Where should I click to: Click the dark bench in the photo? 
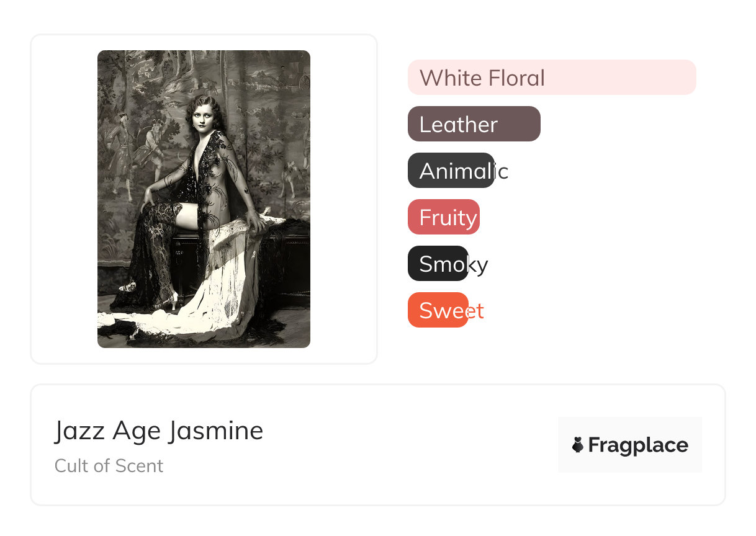pos(292,261)
